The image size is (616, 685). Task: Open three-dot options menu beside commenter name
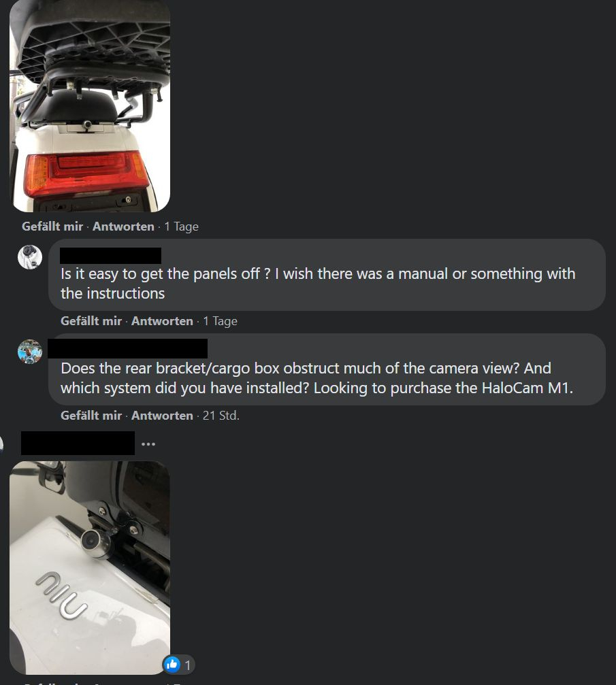(148, 444)
